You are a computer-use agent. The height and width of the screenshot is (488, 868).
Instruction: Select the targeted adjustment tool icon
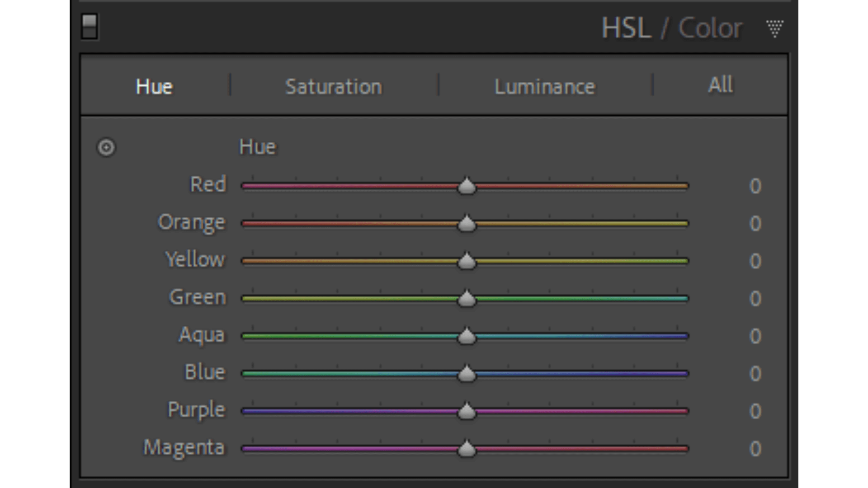tap(106, 147)
